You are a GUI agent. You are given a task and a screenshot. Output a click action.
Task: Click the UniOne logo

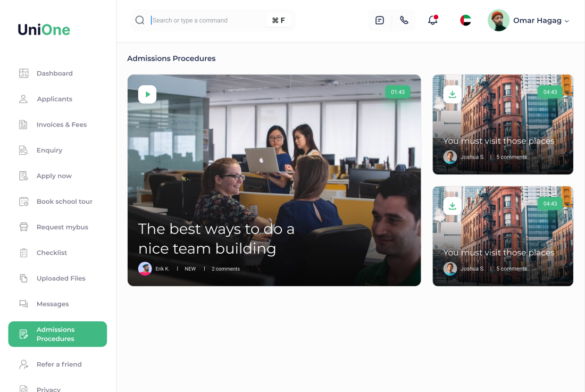point(44,30)
